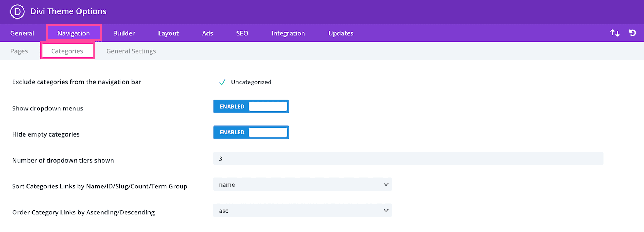The width and height of the screenshot is (644, 232).
Task: Open the Integration tab
Action: point(288,33)
